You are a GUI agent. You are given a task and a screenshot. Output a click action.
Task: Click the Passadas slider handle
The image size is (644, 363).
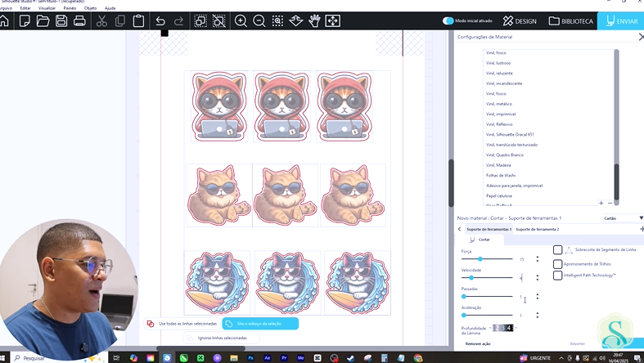(464, 296)
